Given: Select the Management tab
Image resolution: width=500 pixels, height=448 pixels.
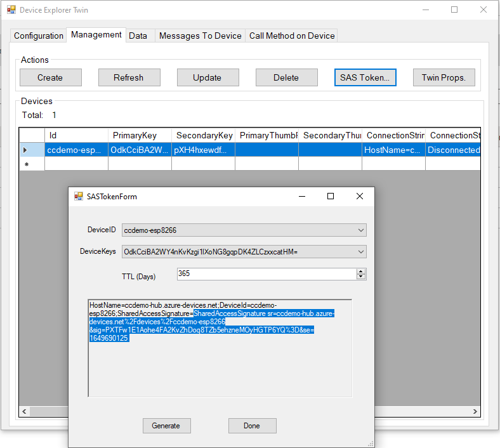Looking at the screenshot, I should [x=96, y=34].
